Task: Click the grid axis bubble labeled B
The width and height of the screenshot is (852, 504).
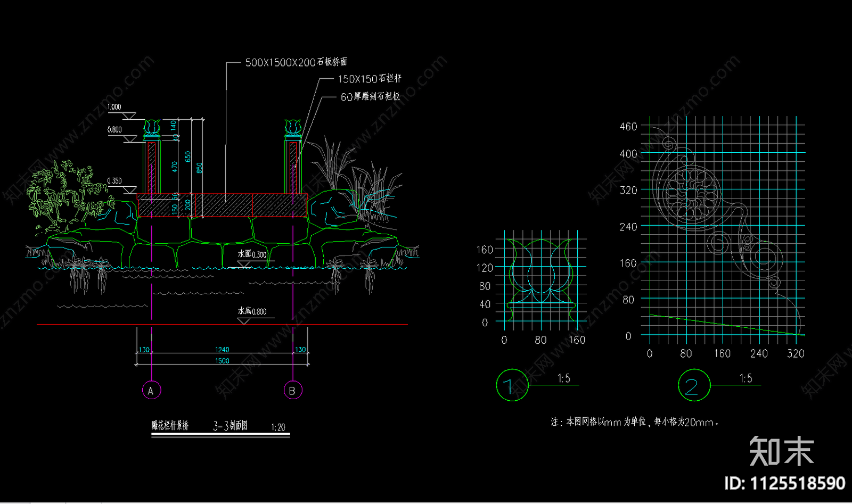Action: click(292, 390)
